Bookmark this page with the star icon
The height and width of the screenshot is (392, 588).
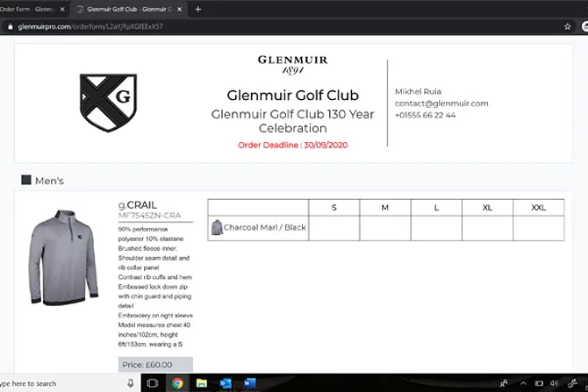567,26
